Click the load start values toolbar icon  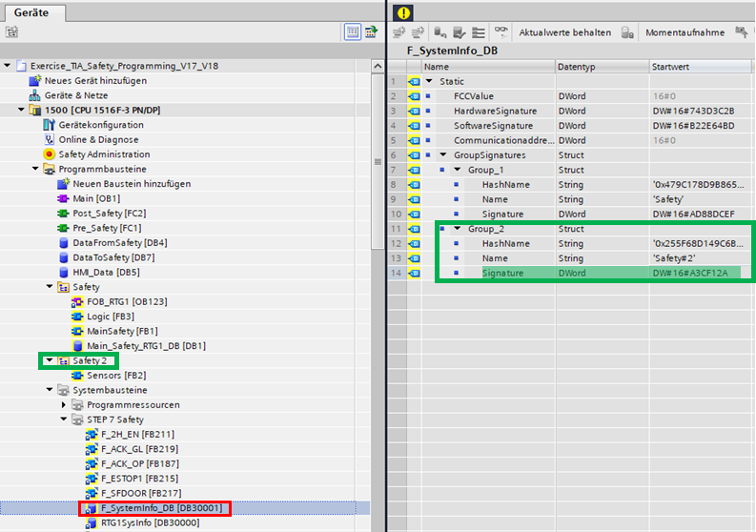click(x=439, y=32)
